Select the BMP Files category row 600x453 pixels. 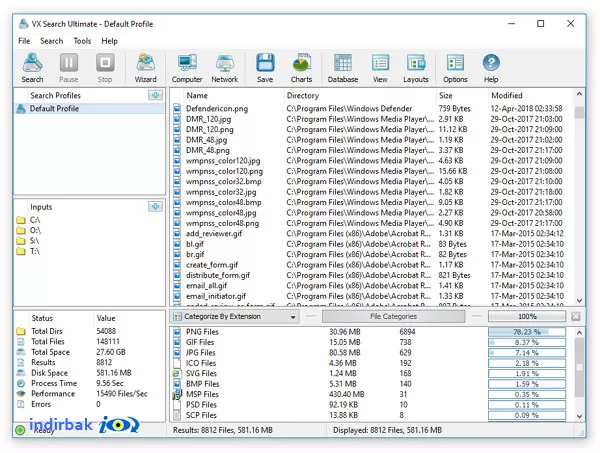(371, 384)
